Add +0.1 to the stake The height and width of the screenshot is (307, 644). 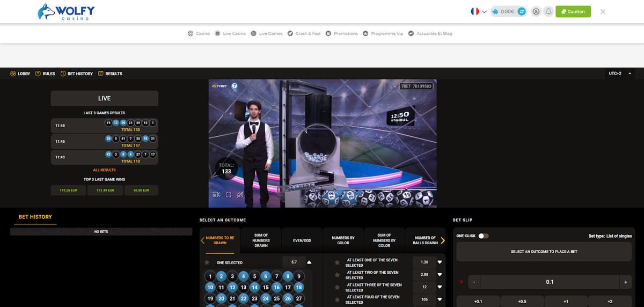478,301
